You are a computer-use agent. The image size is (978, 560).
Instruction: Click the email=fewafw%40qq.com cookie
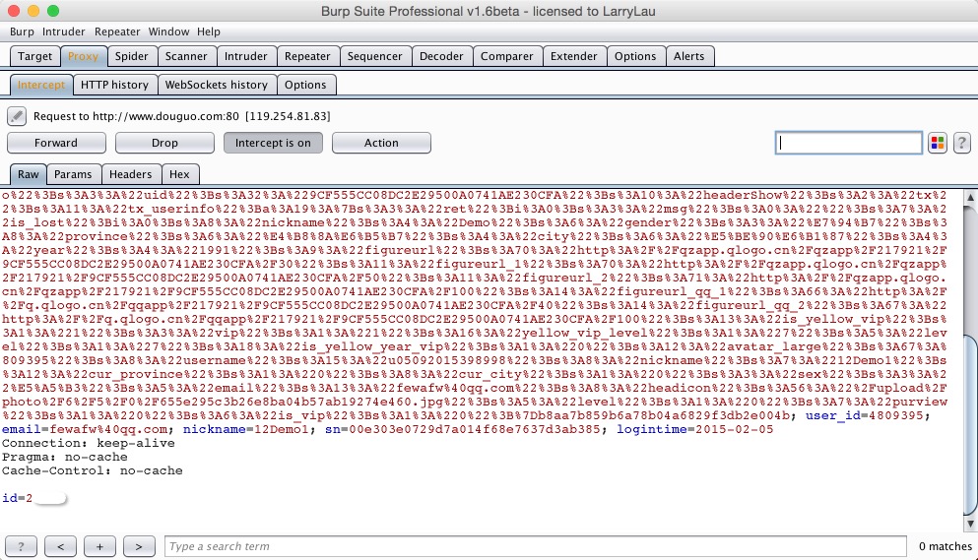coord(84,430)
